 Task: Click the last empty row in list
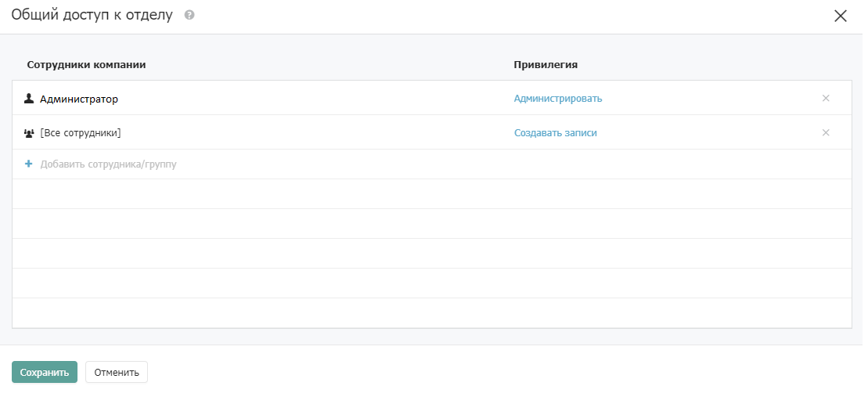point(432,313)
